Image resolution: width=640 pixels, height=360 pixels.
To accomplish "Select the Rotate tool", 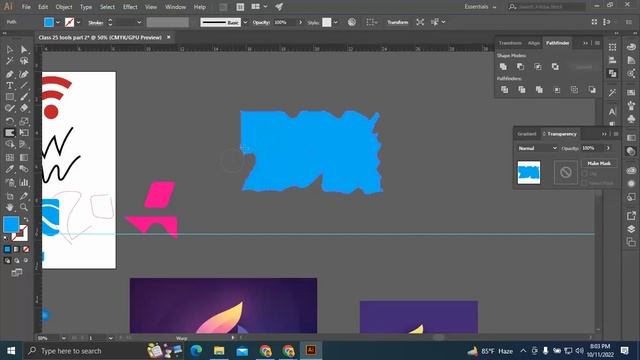I will [10, 121].
